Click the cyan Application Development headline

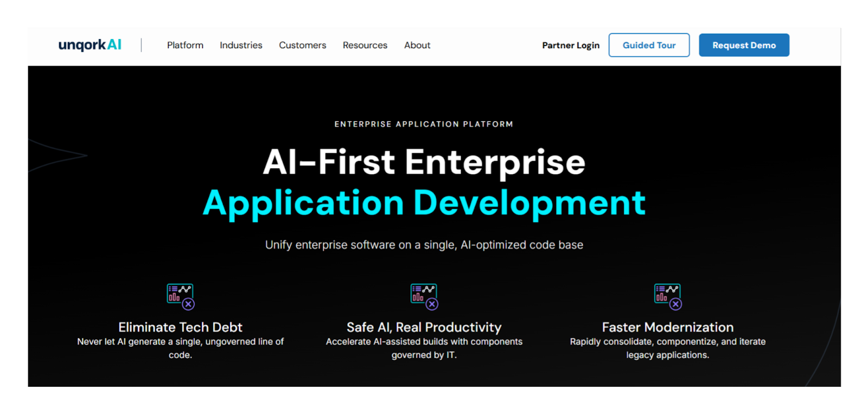tap(424, 203)
